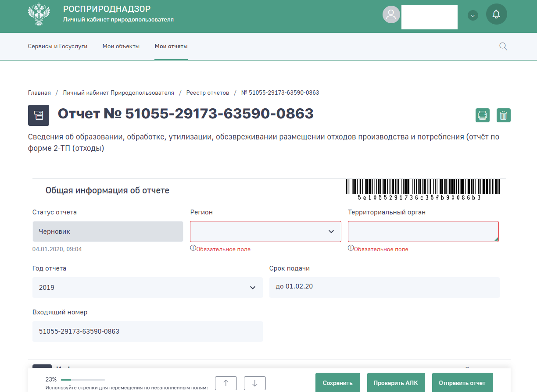
Task: Expand the user account menu chevron
Action: click(473, 16)
